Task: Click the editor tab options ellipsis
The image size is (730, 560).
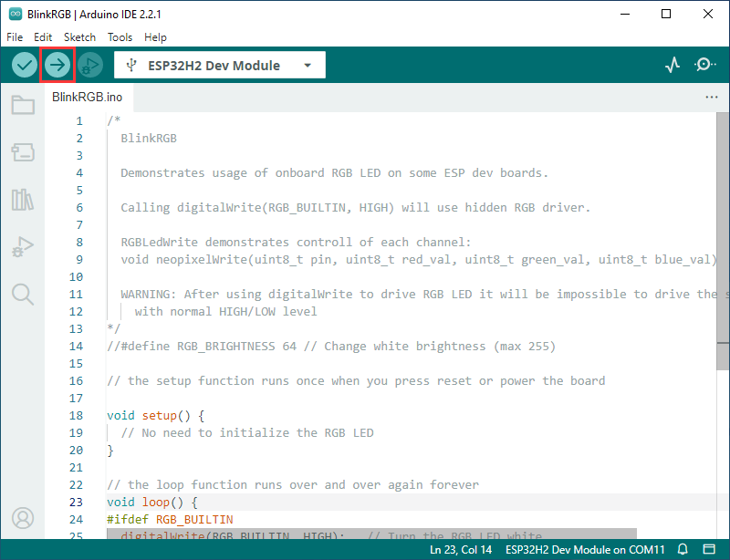Action: (x=712, y=98)
